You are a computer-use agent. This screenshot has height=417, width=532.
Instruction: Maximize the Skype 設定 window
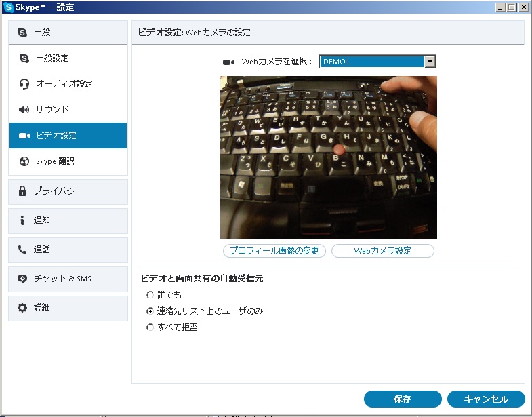pos(512,7)
